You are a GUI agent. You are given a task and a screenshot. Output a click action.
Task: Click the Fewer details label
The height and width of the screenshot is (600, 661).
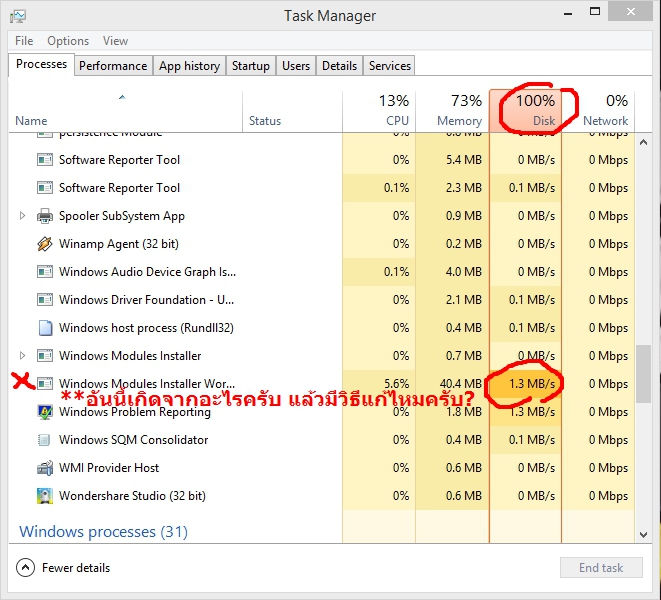[76, 568]
